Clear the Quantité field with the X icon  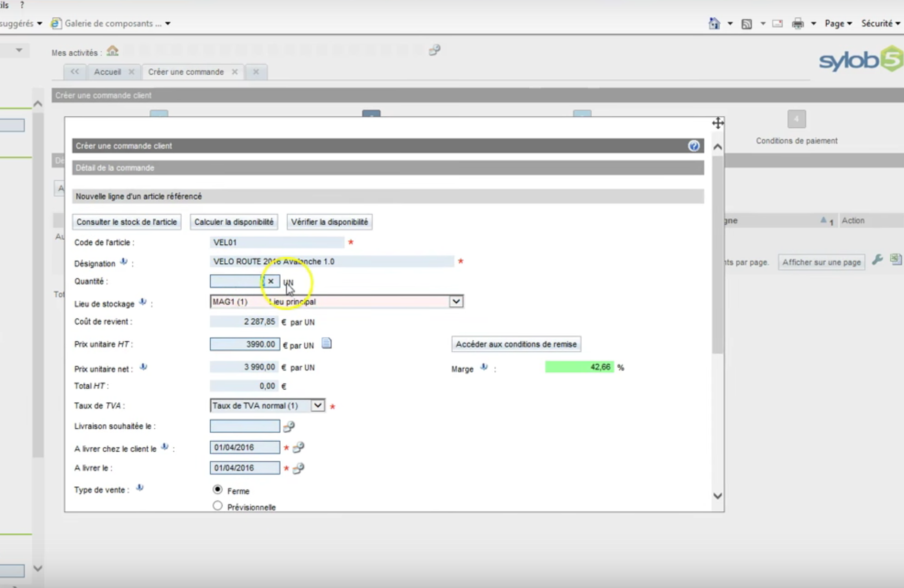pyautogui.click(x=271, y=281)
